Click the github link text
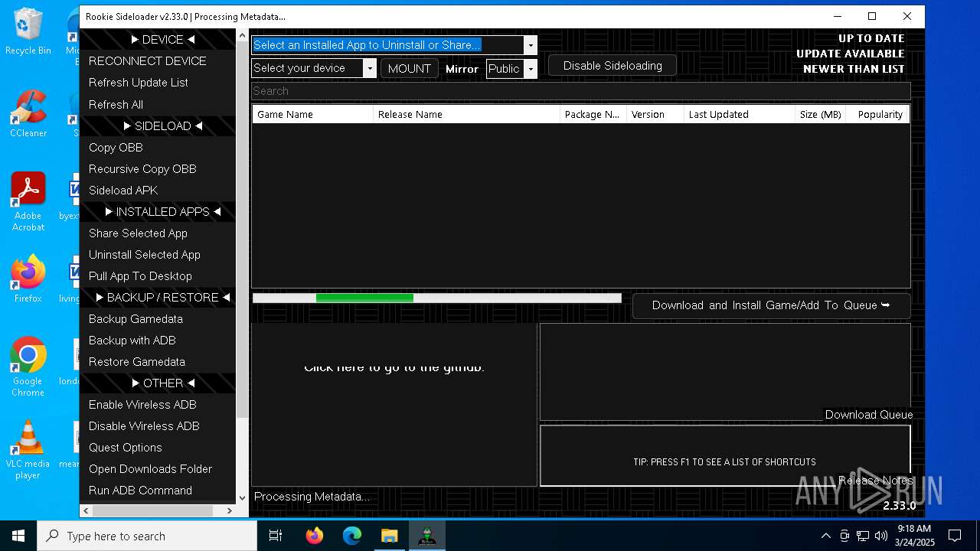980x551 pixels. tap(394, 367)
